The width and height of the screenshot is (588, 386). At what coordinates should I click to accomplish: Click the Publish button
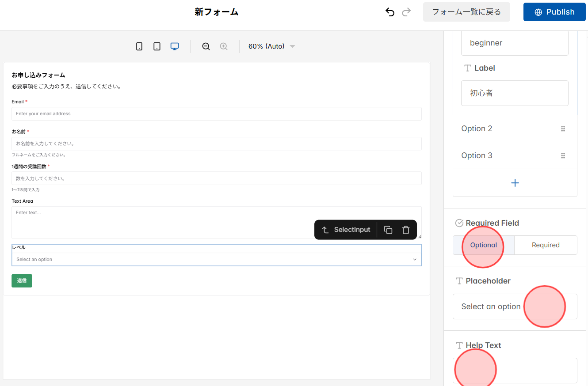click(554, 12)
